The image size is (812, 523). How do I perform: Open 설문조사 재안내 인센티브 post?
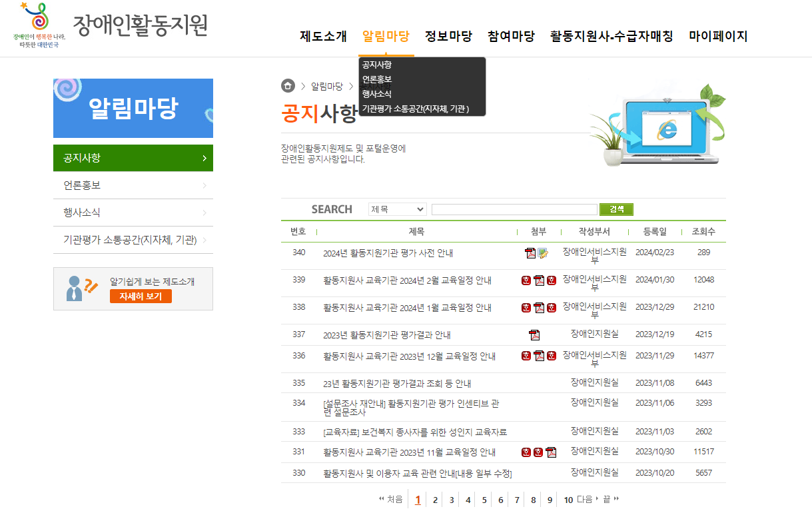[x=411, y=408]
